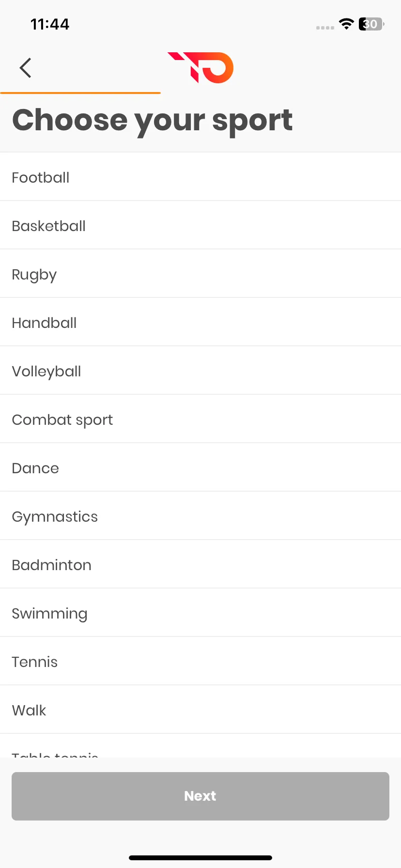The height and width of the screenshot is (868, 401).
Task: Click the orange progress bar
Action: [x=80, y=93]
